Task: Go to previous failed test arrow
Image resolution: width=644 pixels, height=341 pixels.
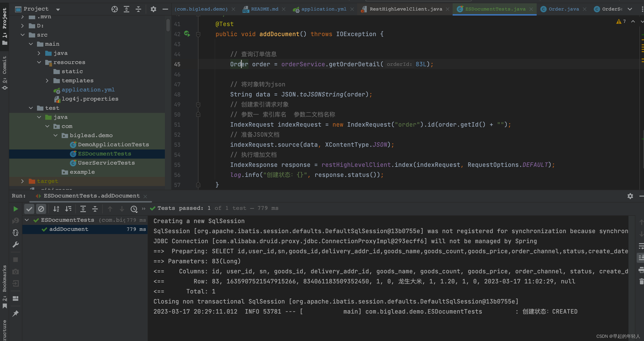Action: [110, 209]
